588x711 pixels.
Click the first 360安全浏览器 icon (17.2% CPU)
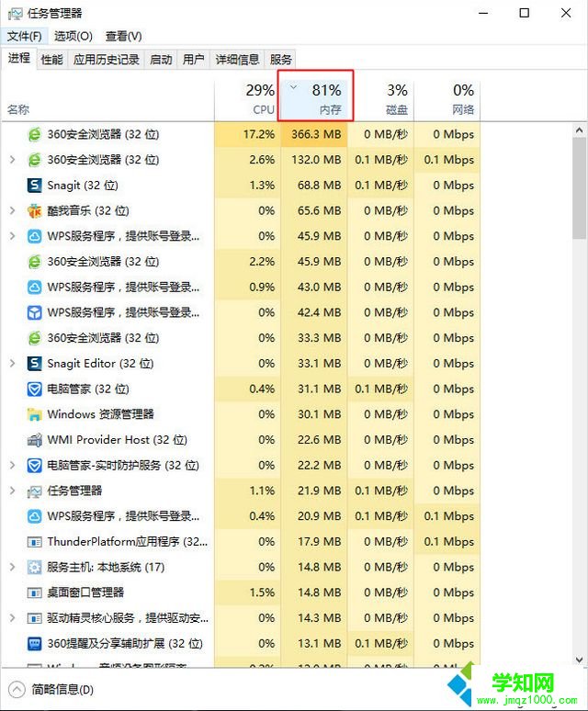tap(35, 134)
